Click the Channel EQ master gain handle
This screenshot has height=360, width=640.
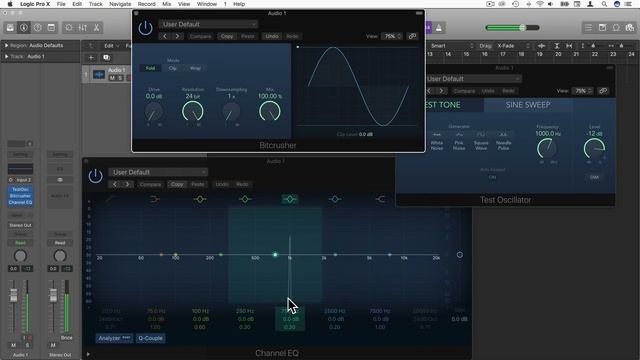[460, 255]
